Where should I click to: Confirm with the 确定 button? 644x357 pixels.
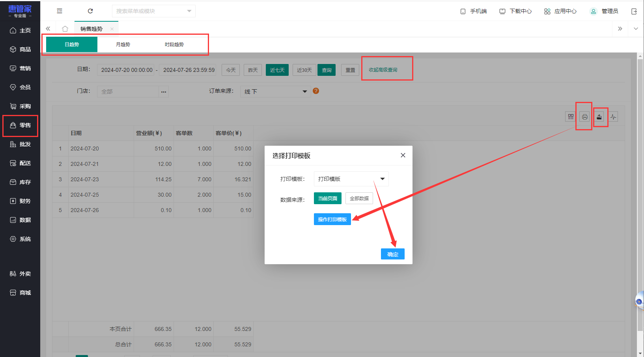393,254
